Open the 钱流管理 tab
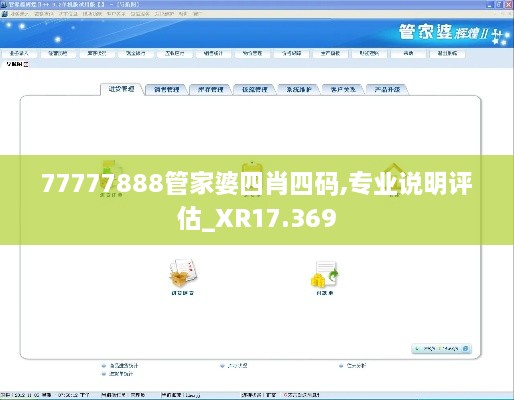Viewport: 514px width, 400px height. [x=255, y=89]
